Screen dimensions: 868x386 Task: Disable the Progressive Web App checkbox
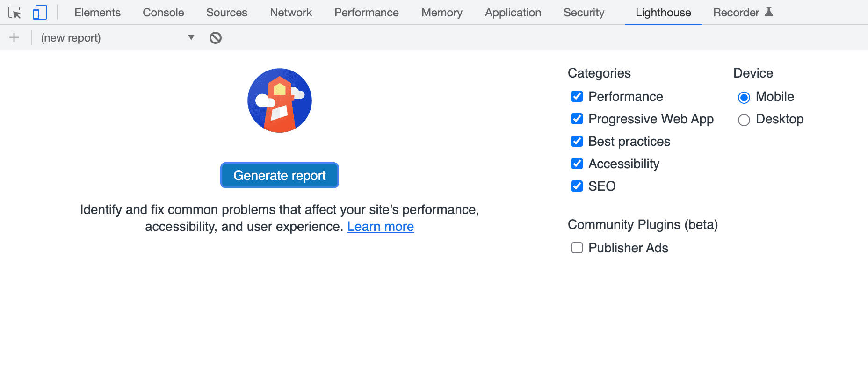click(x=577, y=119)
